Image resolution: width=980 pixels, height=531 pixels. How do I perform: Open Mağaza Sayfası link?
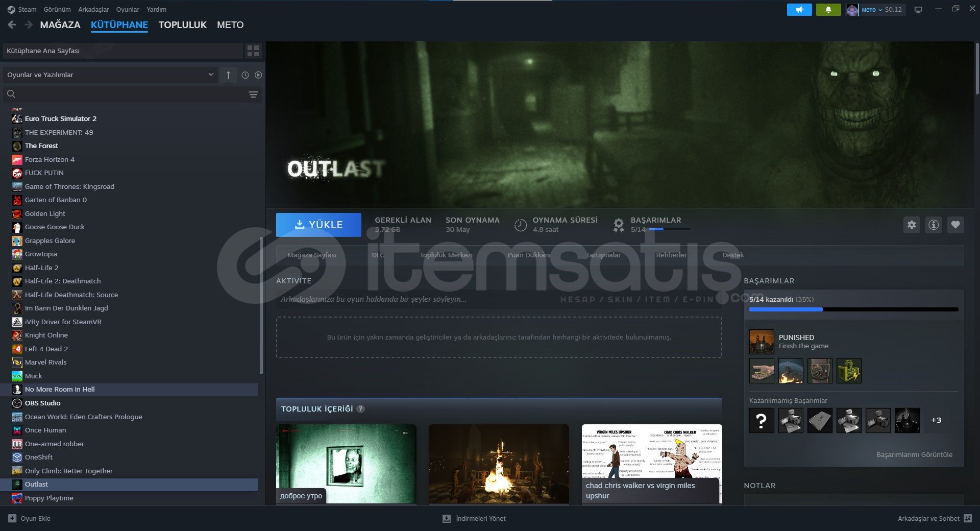point(312,255)
